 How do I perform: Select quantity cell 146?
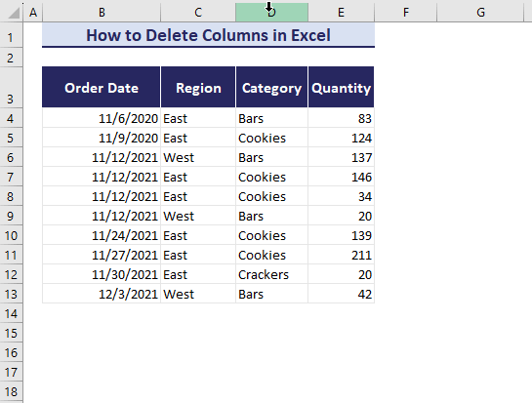[341, 177]
